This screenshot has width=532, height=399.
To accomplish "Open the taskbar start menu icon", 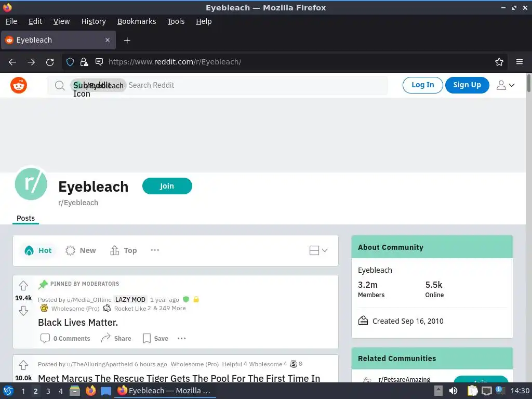I will tap(8, 391).
